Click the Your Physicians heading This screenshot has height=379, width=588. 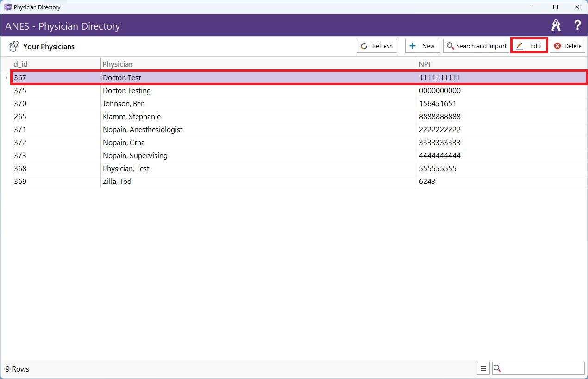click(49, 47)
